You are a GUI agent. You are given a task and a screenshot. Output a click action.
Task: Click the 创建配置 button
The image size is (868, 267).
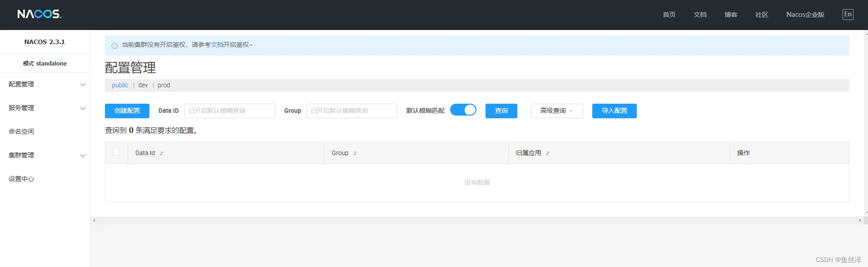point(127,111)
